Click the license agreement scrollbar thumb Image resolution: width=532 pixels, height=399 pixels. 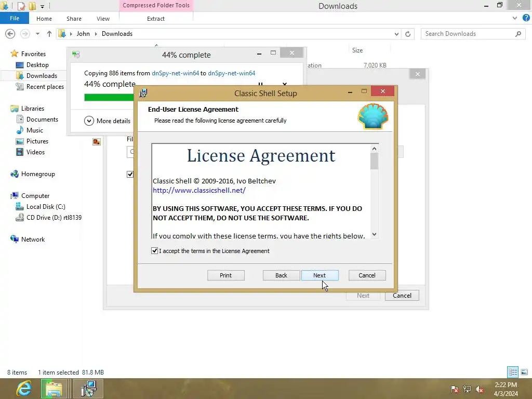374,161
